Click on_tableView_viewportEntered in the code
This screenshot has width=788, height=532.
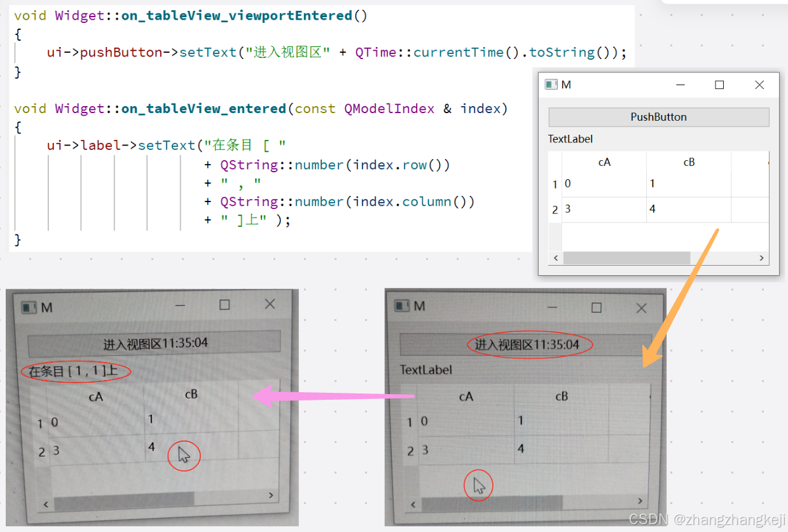(237, 15)
